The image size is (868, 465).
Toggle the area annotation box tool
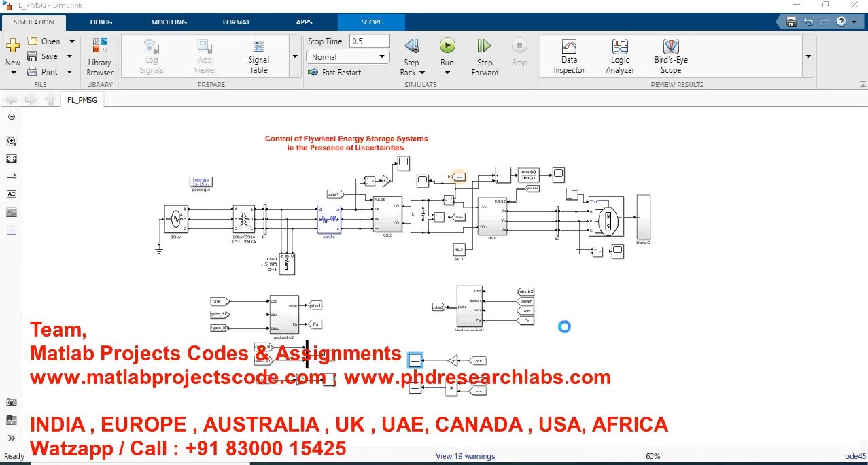(12, 230)
